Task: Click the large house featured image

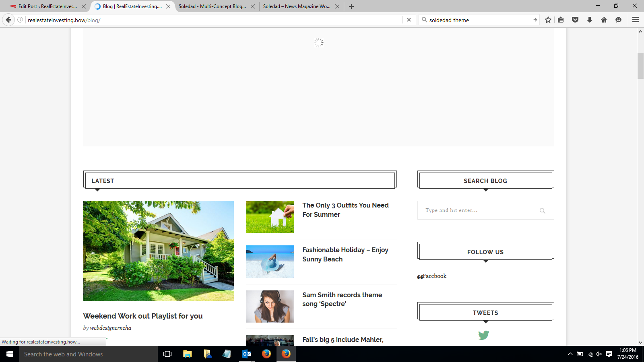Action: (x=159, y=251)
